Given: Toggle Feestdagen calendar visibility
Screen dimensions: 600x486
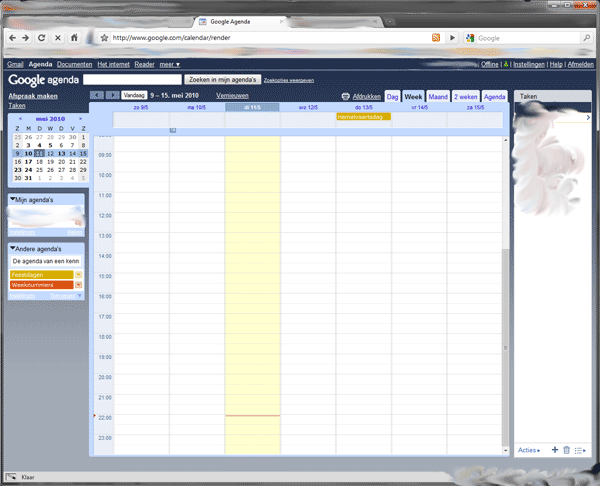Looking at the screenshot, I should [x=42, y=275].
